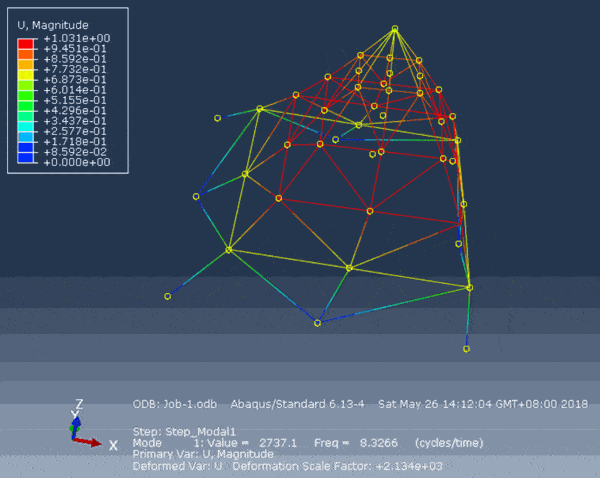Select the legend value +9.451e-01
Screen dimensions: 600x478
click(75, 49)
